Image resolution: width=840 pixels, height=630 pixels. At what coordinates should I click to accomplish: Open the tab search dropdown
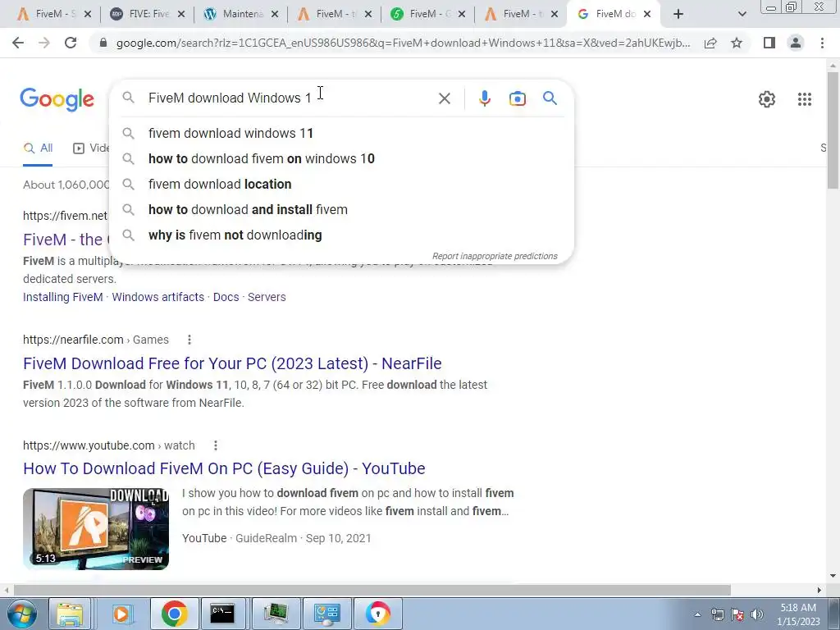742,14
